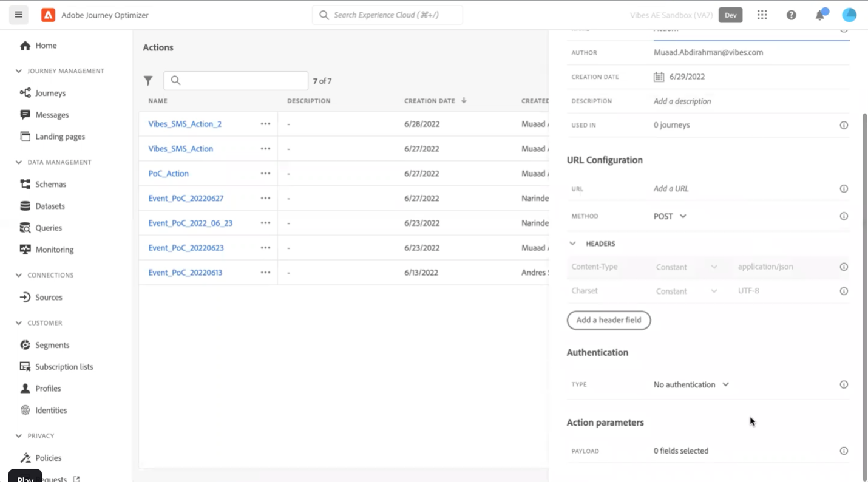868x484 pixels.
Task: Click the filter funnel icon
Action: [148, 80]
